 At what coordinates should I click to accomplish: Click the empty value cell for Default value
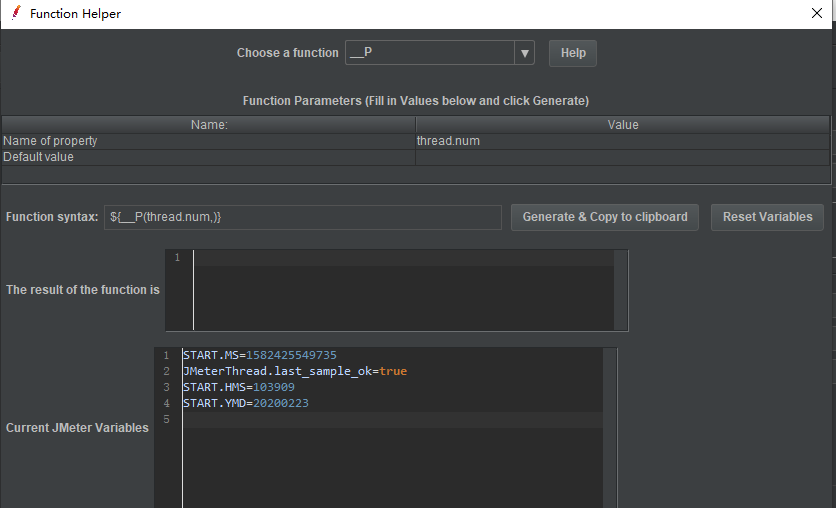(622, 157)
